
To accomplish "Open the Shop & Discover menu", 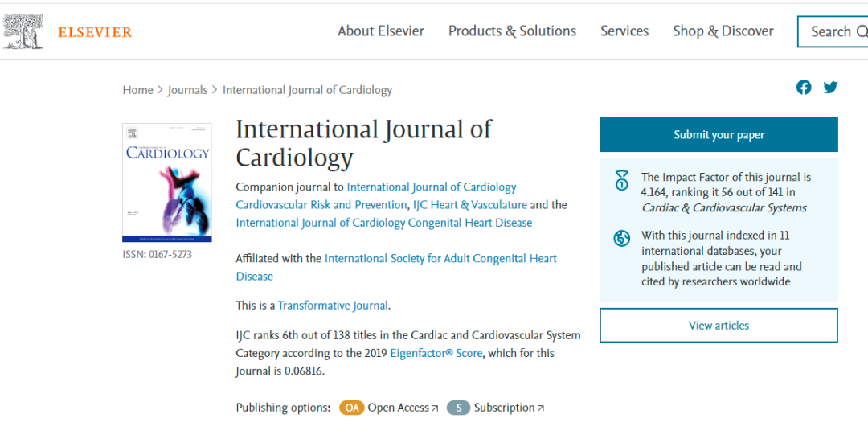I will tap(723, 31).
